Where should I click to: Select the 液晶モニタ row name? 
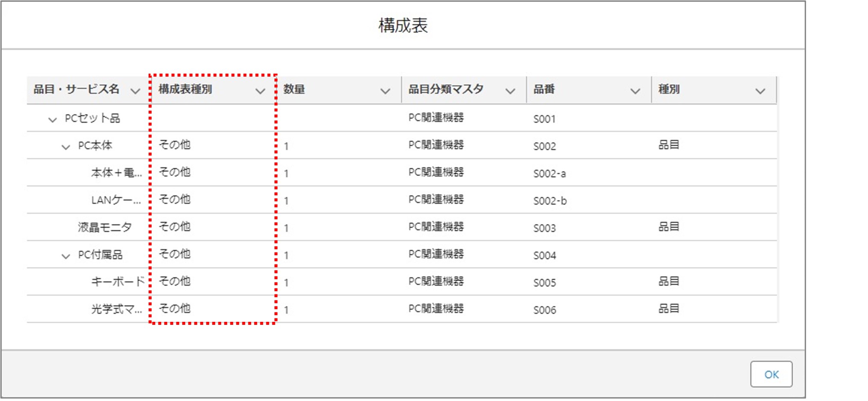tap(104, 227)
